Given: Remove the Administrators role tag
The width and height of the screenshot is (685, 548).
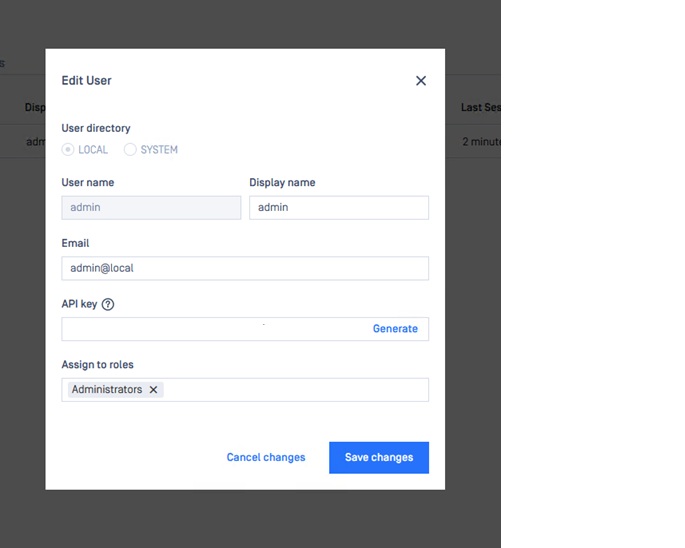Looking at the screenshot, I should [x=153, y=389].
